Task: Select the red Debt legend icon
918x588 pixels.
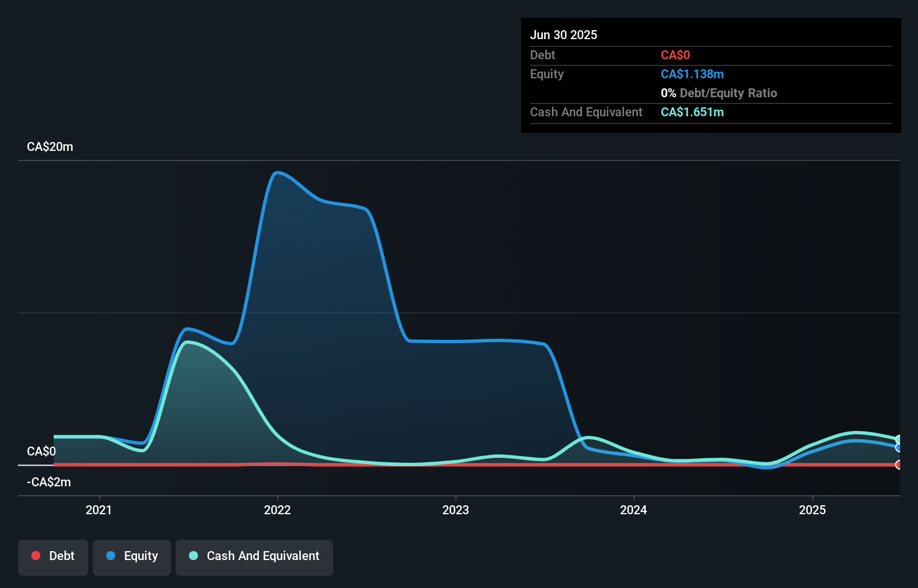Action: [36, 556]
